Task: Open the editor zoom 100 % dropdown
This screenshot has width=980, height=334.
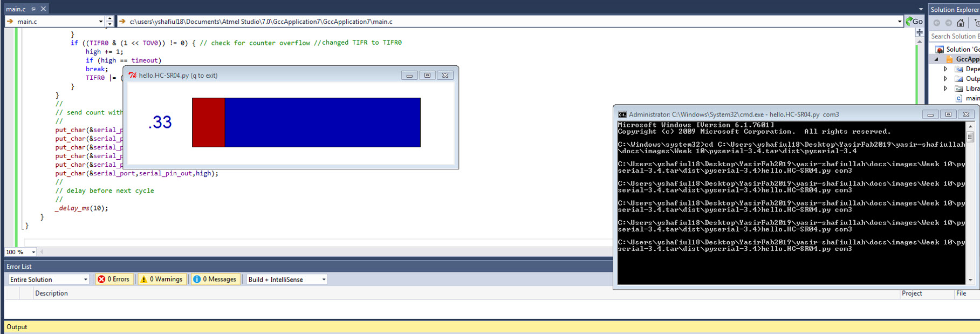Action: tap(33, 252)
